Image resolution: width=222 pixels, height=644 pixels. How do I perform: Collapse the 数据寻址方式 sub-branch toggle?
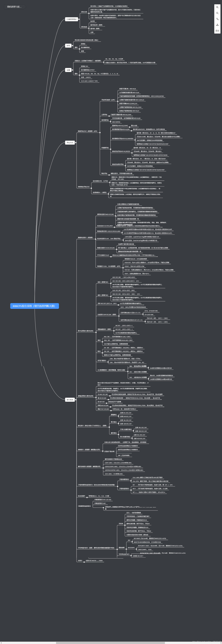[100, 132]
